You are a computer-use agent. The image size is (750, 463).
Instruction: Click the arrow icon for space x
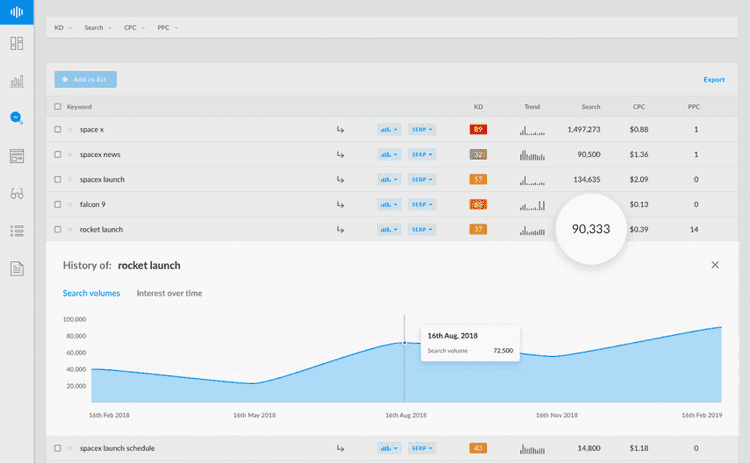(x=341, y=129)
